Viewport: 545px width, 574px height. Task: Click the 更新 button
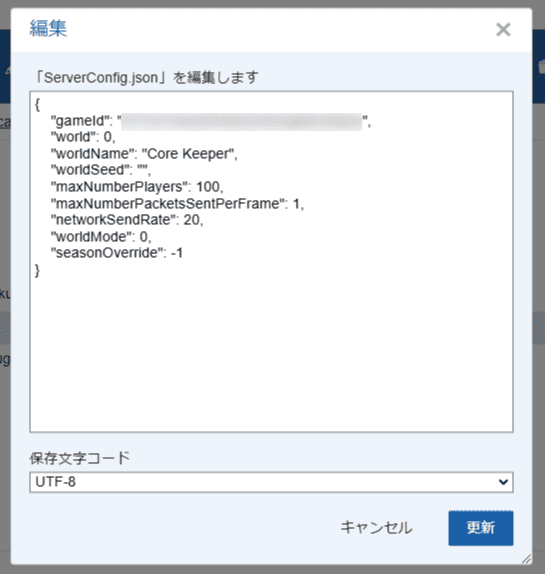481,528
